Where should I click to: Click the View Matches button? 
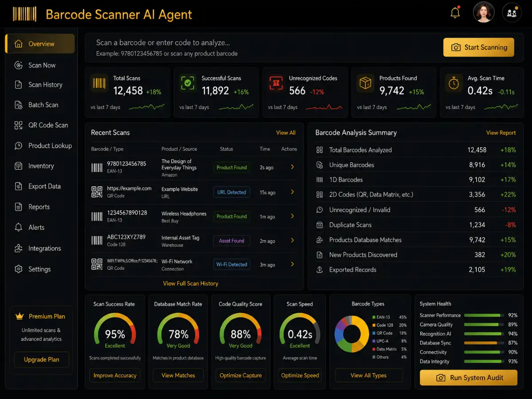coord(178,375)
